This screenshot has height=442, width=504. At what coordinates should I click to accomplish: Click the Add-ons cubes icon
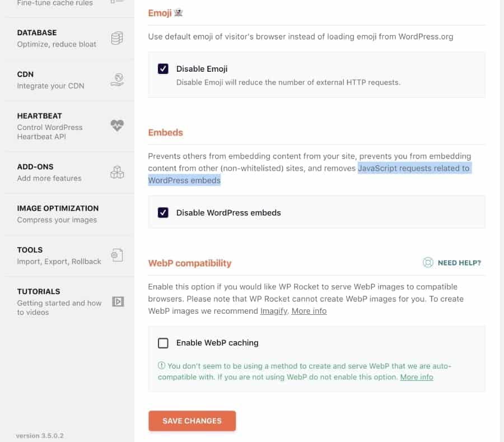[x=117, y=172]
